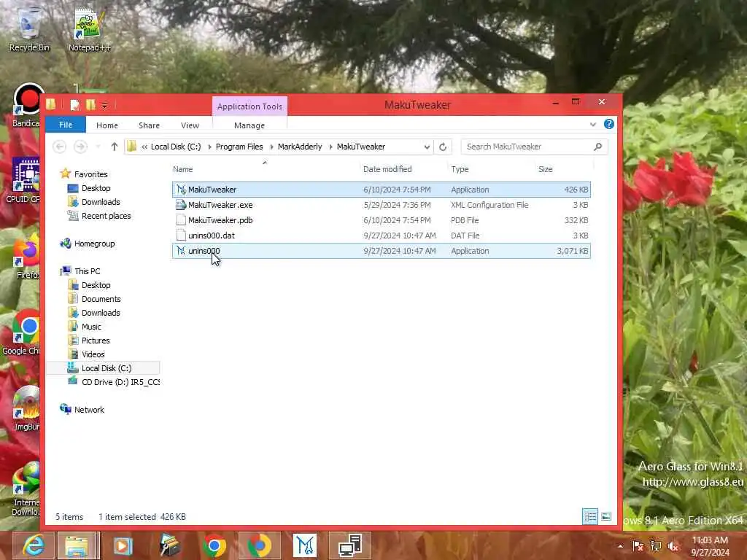
Task: Go back with the Back arrow
Action: tap(60, 147)
